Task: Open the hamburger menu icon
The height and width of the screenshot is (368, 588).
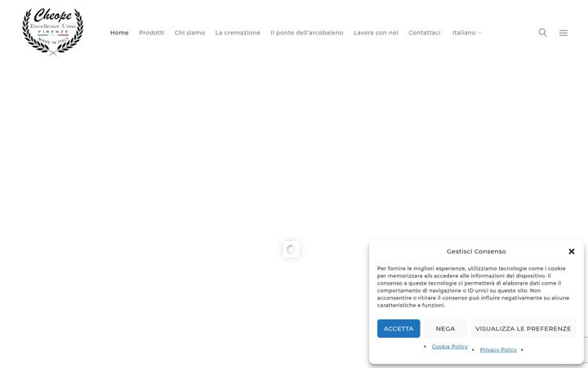Action: (x=563, y=33)
